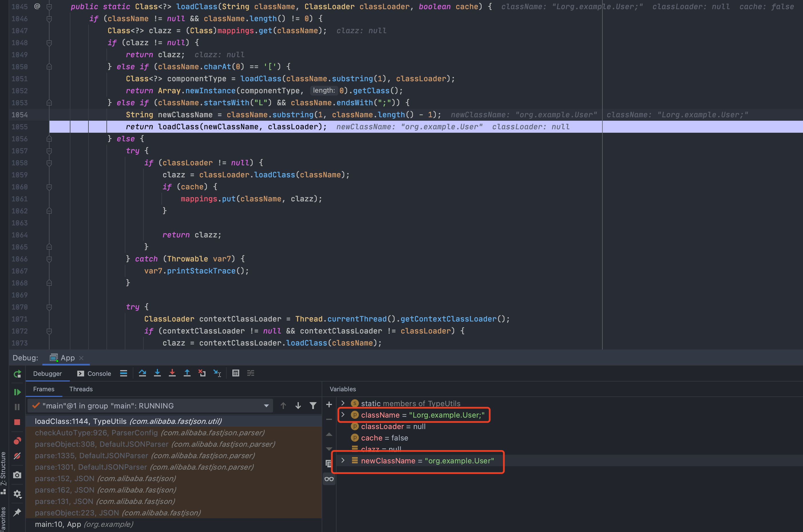Click the Run to Cursor icon
The height and width of the screenshot is (532, 803).
coord(217,373)
